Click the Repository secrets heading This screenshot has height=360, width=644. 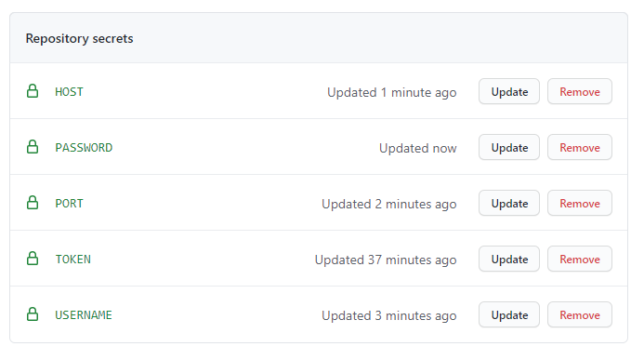(79, 39)
